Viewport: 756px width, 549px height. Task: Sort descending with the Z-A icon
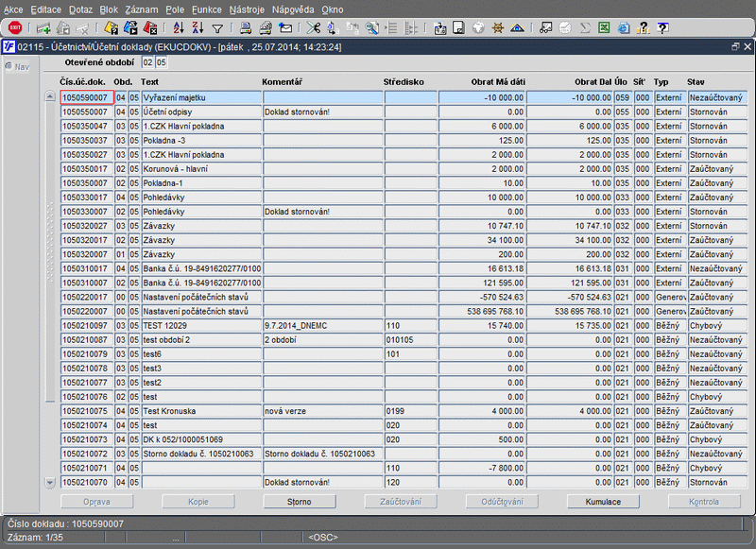click(x=198, y=28)
